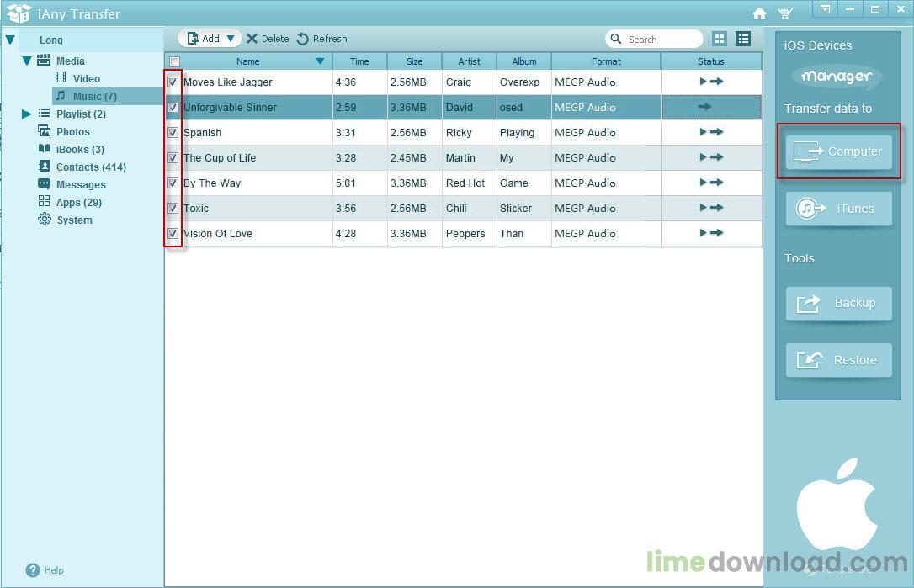Uncheck the Toxic checkbox
Image resolution: width=914 pixels, height=588 pixels.
point(173,208)
